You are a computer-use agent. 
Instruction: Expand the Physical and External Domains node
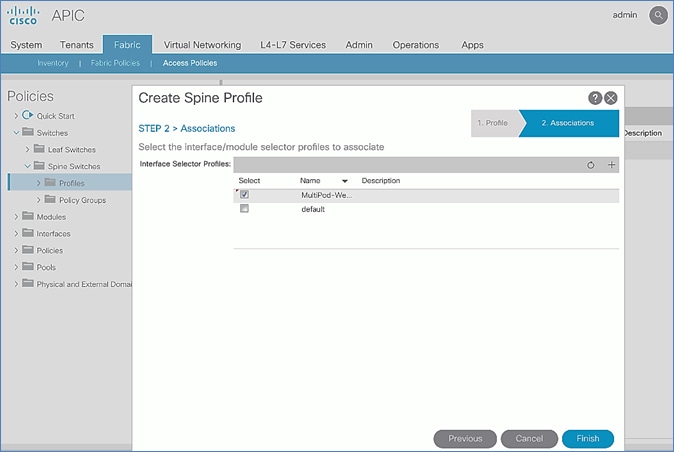tap(16, 284)
